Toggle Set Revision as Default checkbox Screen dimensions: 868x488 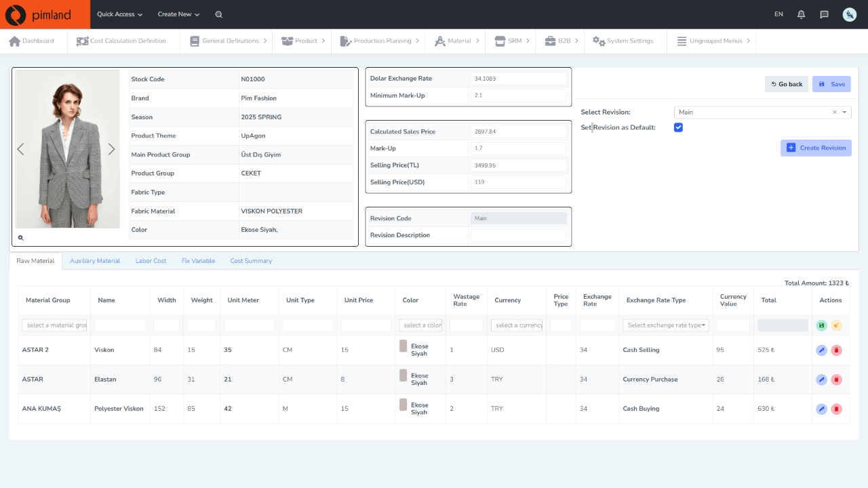point(678,127)
